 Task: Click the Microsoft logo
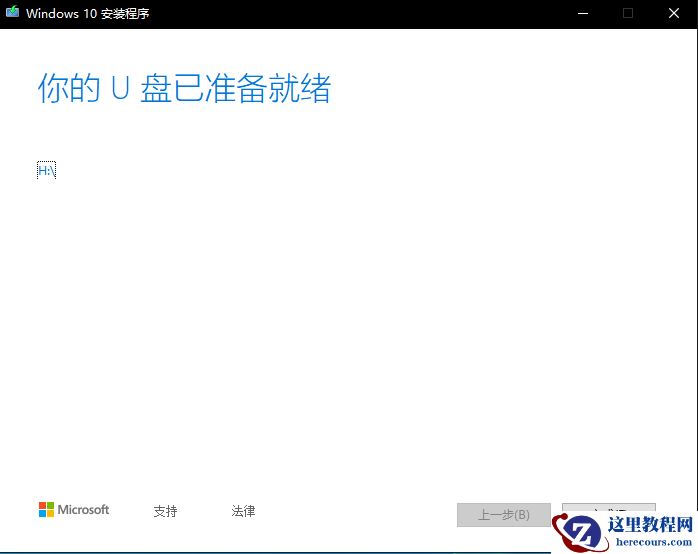74,510
